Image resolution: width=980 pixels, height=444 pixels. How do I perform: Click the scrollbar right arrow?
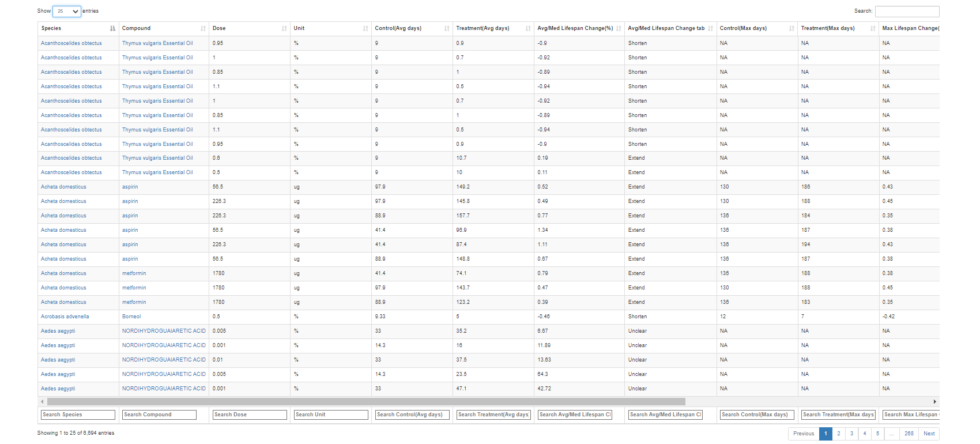[x=934, y=401]
